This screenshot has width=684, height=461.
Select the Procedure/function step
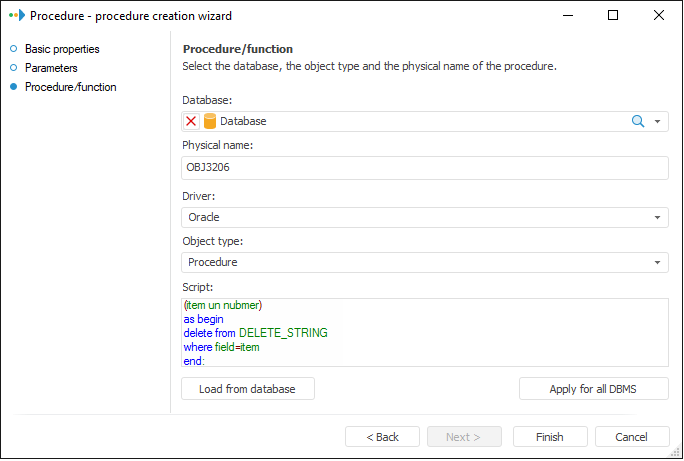pyautogui.click(x=70, y=87)
